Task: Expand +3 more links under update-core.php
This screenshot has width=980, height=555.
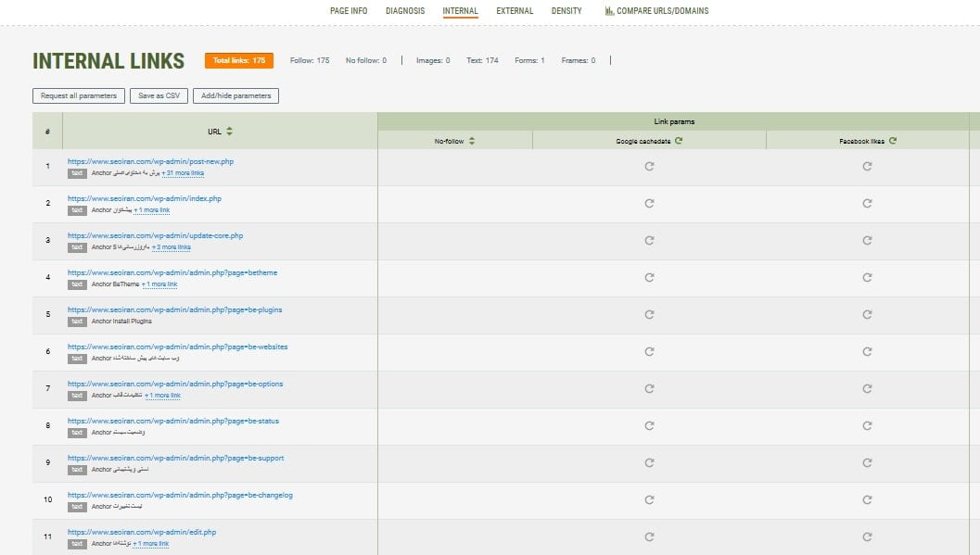Action: pyautogui.click(x=172, y=247)
